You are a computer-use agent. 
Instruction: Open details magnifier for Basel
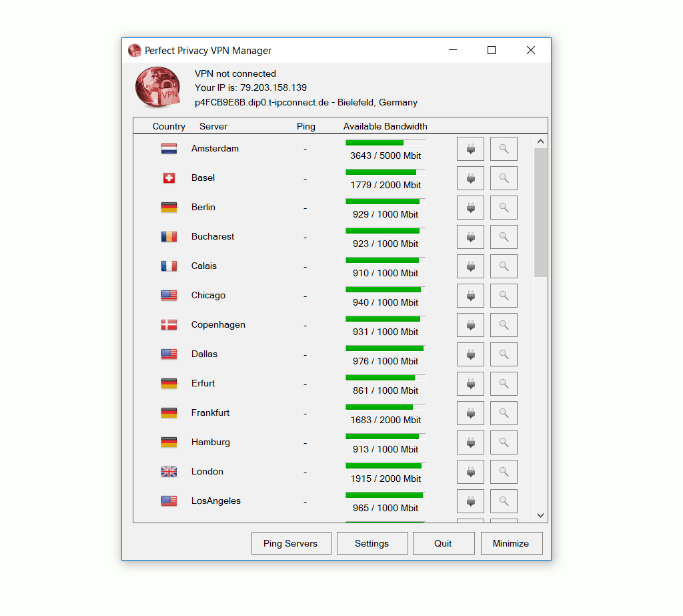(504, 178)
